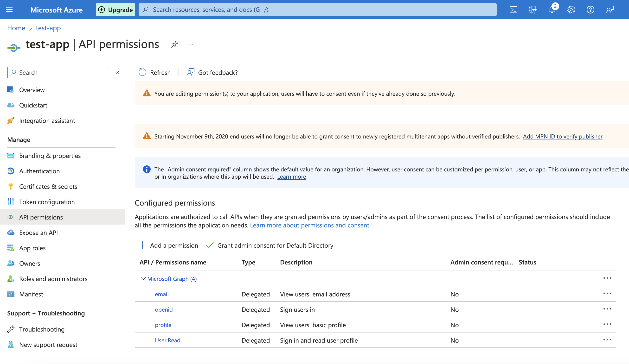
Task: Click the help question mark icon
Action: (x=590, y=10)
